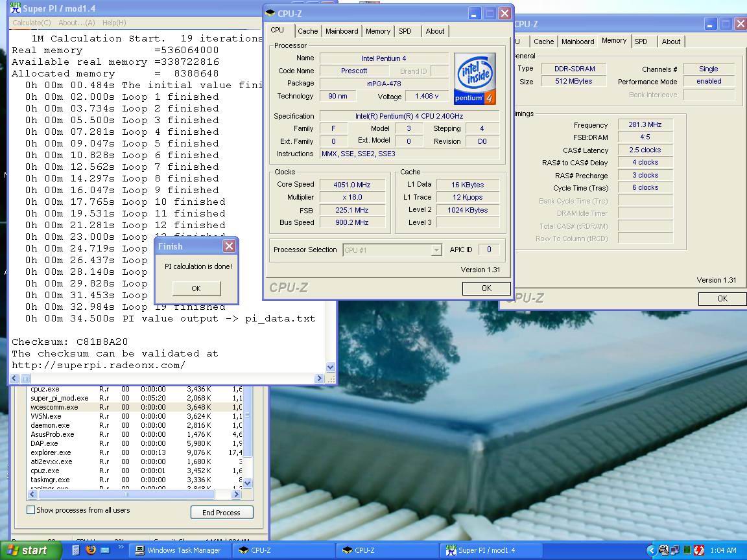Close the Finish dialog with the X
This screenshot has height=560, width=747.
(x=229, y=246)
